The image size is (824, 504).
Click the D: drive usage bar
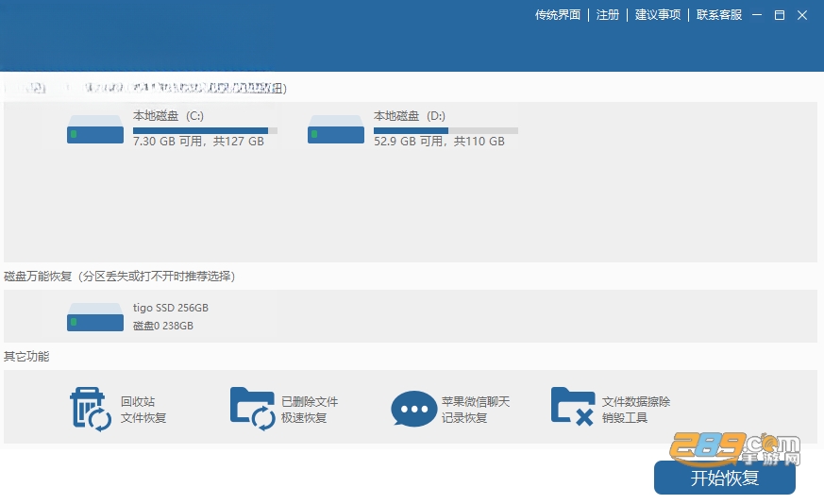[446, 130]
